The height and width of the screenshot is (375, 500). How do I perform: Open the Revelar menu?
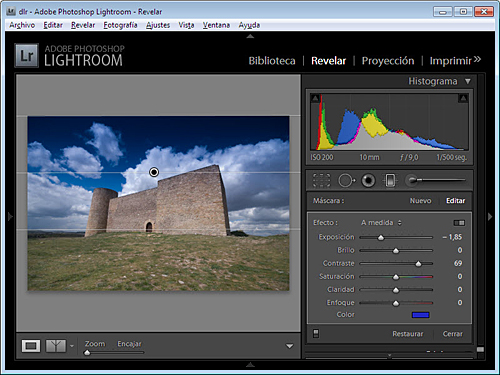coord(83,25)
